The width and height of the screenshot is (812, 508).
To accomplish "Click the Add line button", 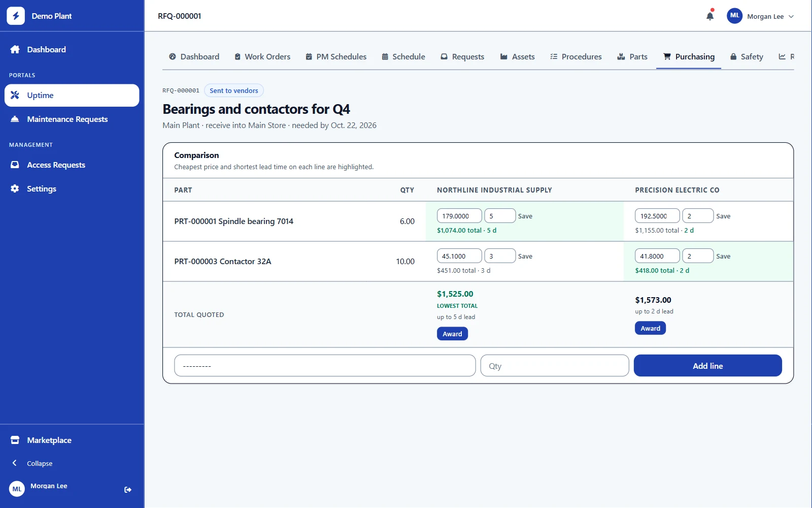I will click(x=707, y=366).
